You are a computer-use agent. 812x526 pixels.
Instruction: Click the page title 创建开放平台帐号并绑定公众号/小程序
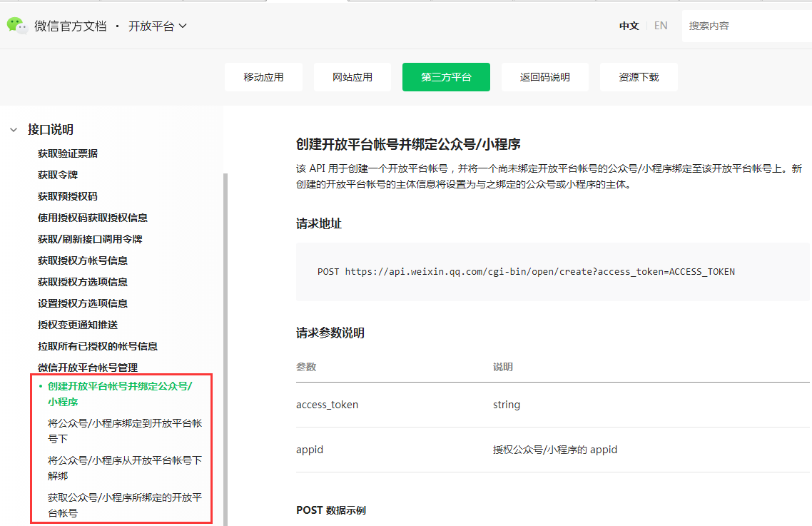point(409,144)
